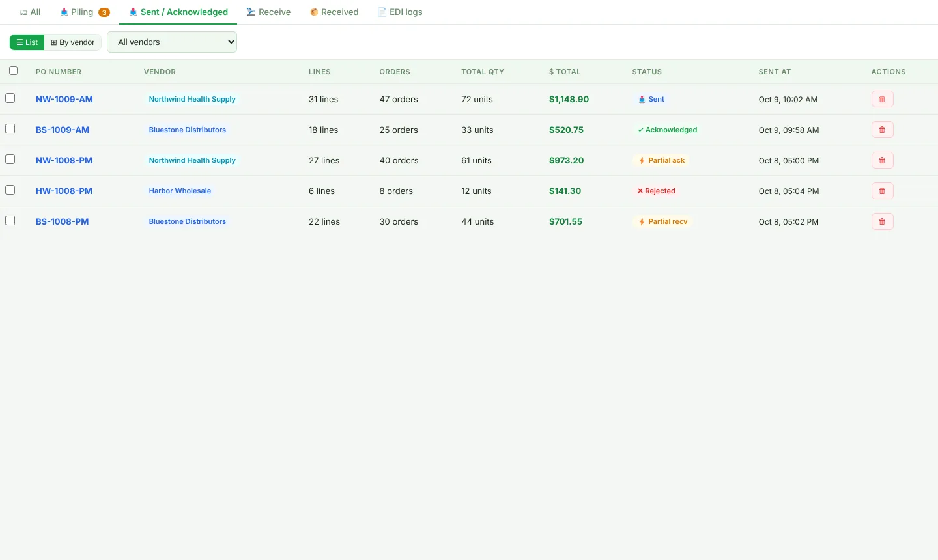Delete purchase order BS-1009-AM
This screenshot has height=560, width=938.
(x=882, y=130)
